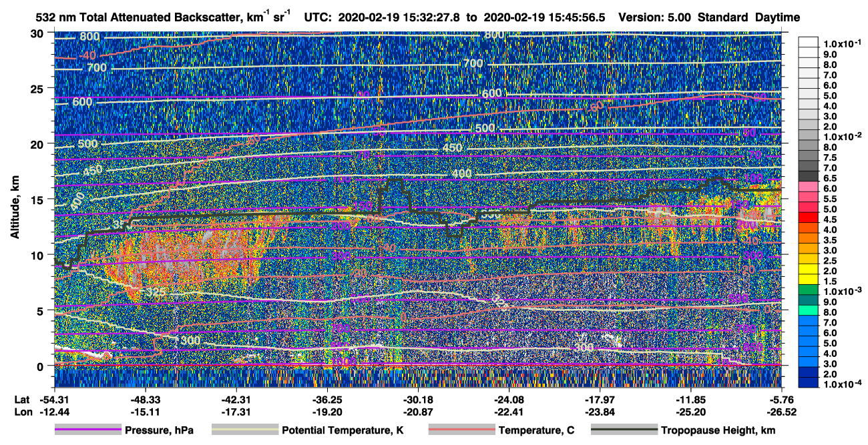
Task: Click the 'Version: 5.00' label
Action: (x=655, y=17)
